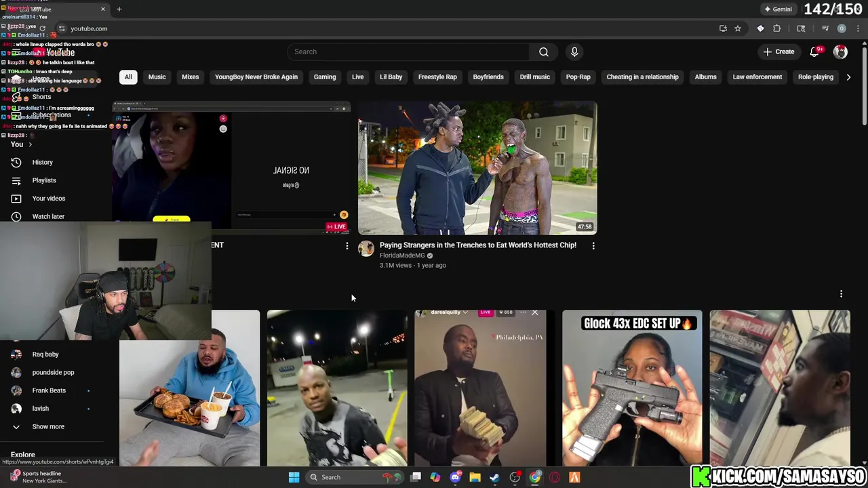Viewport: 868px width, 488px height.
Task: Open new browser tab
Action: 119,9
